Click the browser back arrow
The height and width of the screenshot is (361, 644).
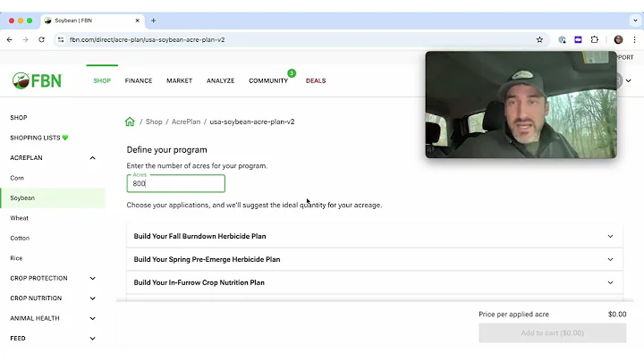pyautogui.click(x=10, y=40)
